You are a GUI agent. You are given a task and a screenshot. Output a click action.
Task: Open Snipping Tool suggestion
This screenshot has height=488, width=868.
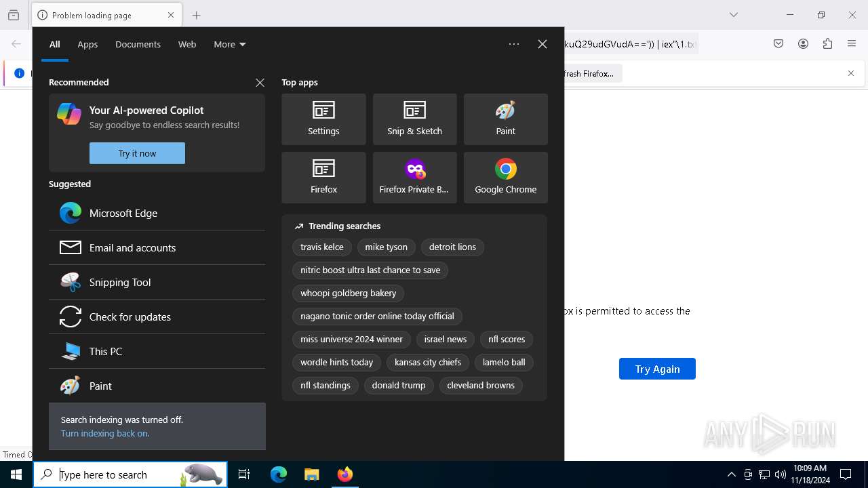pos(157,282)
